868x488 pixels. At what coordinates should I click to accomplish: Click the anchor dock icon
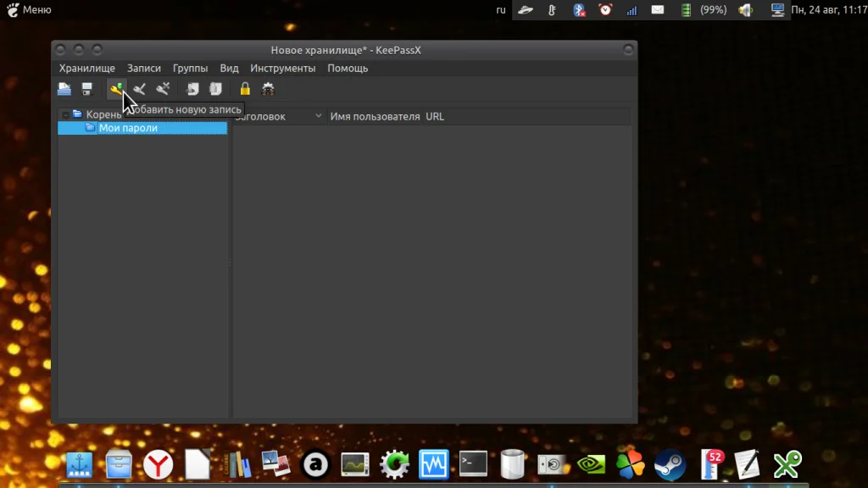point(79,464)
